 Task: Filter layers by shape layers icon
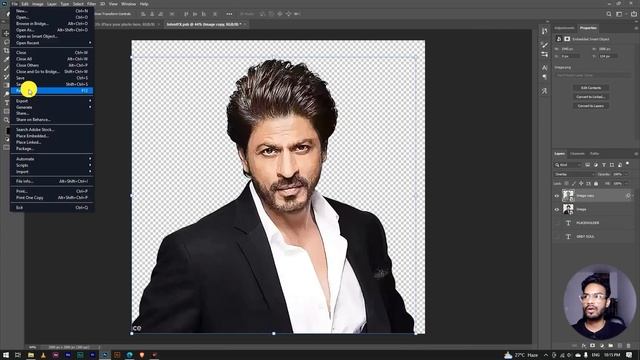point(612,165)
